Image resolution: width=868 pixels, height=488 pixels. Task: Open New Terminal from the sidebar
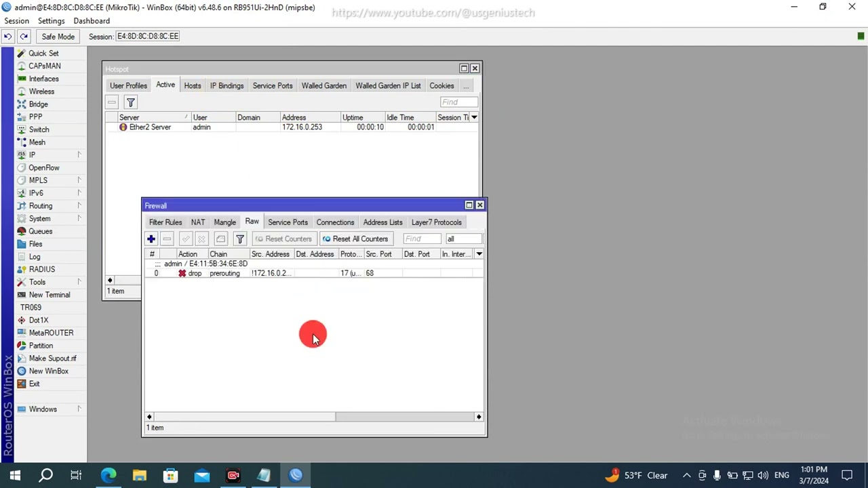tap(49, 295)
